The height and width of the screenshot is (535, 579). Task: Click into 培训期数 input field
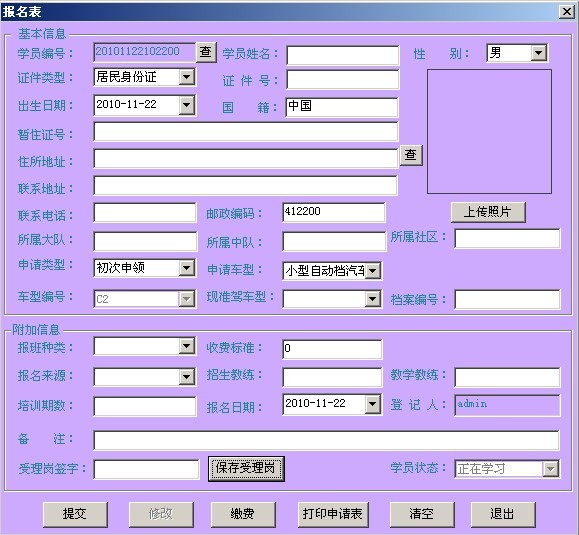(145, 407)
